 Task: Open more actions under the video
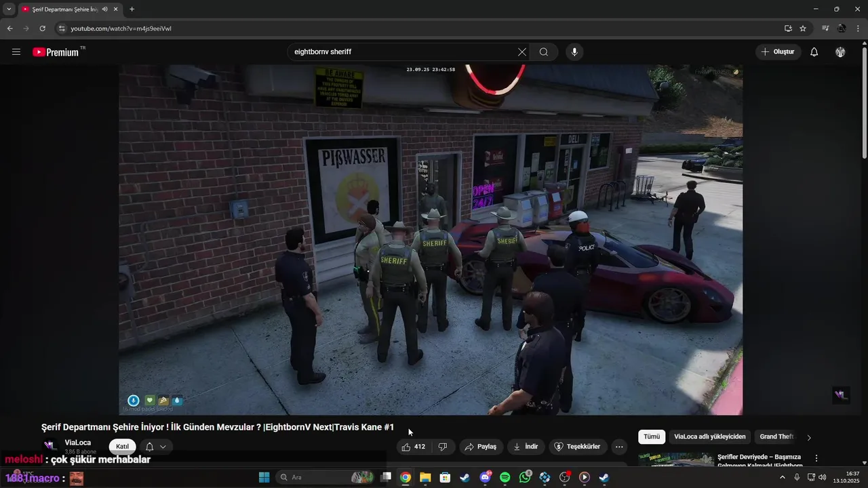pyautogui.click(x=619, y=447)
